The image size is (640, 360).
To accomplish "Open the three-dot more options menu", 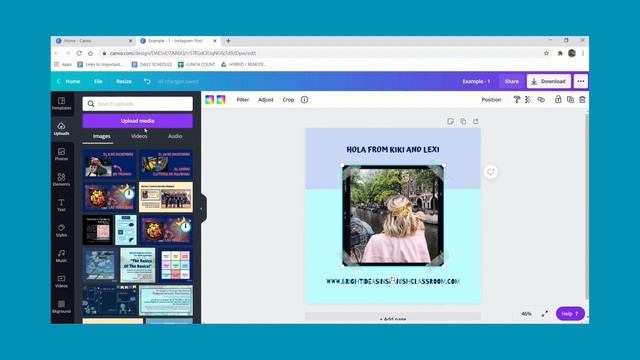I will tap(580, 81).
